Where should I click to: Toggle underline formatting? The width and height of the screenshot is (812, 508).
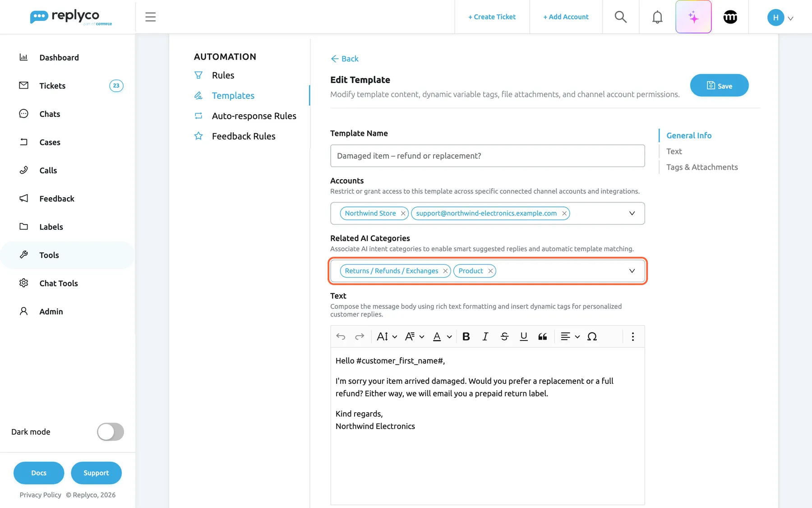(523, 336)
